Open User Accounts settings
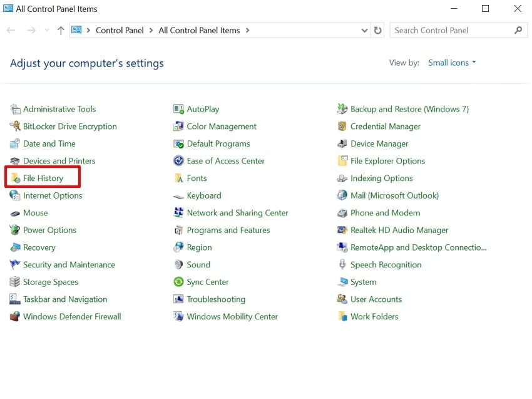This screenshot has height=399, width=532. [375, 299]
